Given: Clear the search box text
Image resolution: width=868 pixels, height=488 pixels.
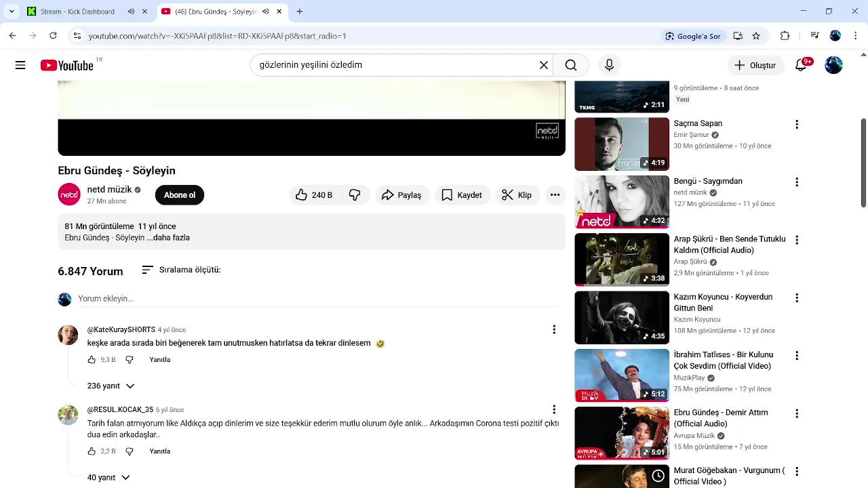Looking at the screenshot, I should (544, 65).
